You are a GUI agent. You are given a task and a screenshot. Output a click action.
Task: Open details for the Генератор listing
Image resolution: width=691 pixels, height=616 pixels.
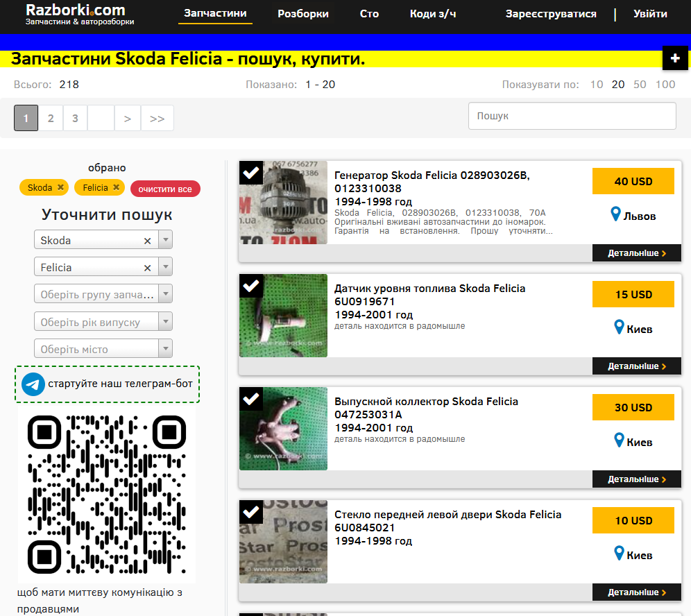(x=637, y=253)
